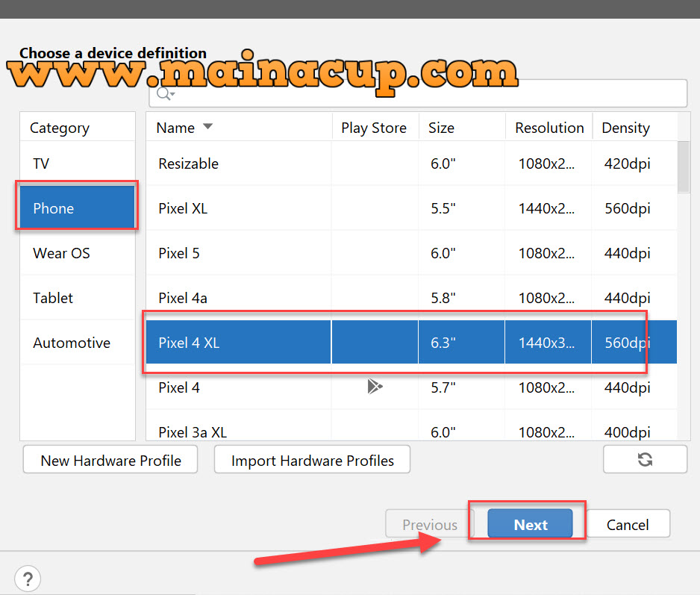Click the Size column header
The width and height of the screenshot is (700, 595).
point(462,128)
